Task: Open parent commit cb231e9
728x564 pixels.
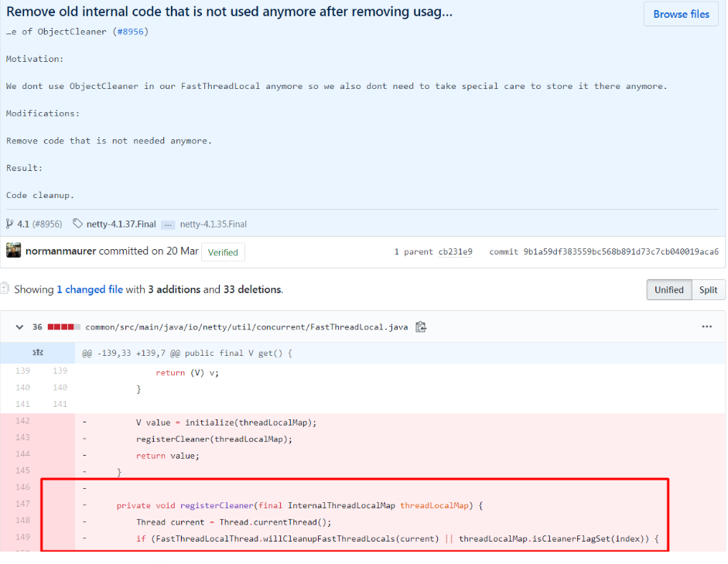Action: (x=455, y=252)
